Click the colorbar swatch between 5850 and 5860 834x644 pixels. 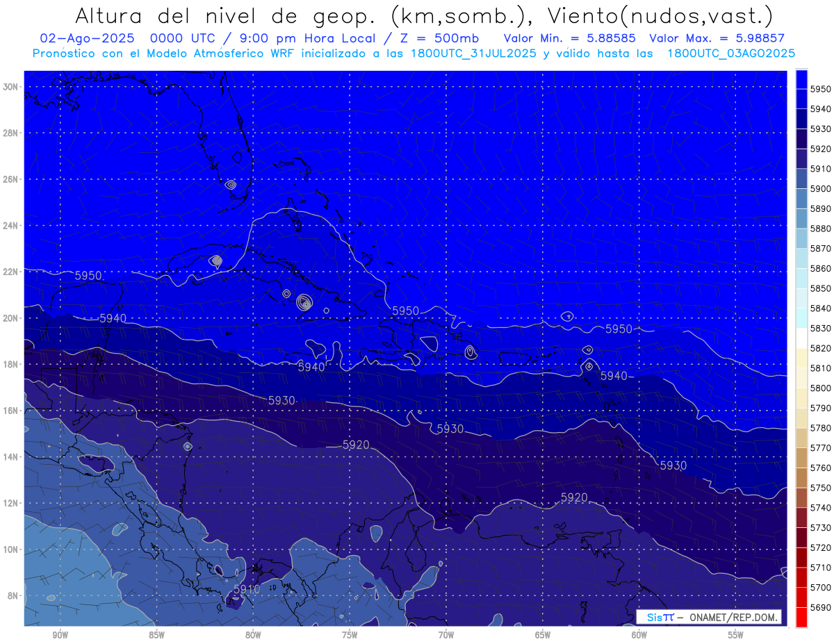(x=801, y=279)
